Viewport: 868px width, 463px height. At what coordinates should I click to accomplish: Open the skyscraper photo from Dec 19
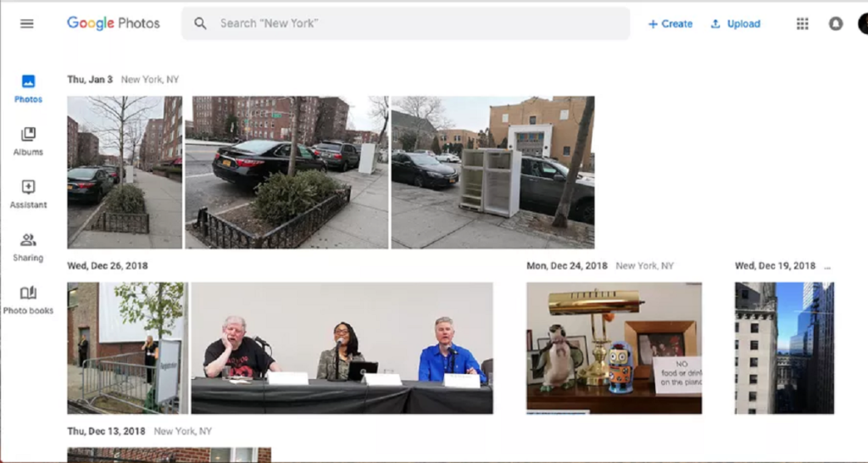click(x=784, y=348)
